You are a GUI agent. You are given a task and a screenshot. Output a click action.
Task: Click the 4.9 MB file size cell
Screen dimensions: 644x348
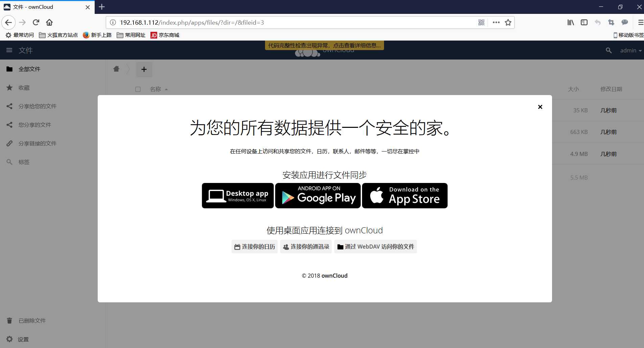(x=579, y=154)
